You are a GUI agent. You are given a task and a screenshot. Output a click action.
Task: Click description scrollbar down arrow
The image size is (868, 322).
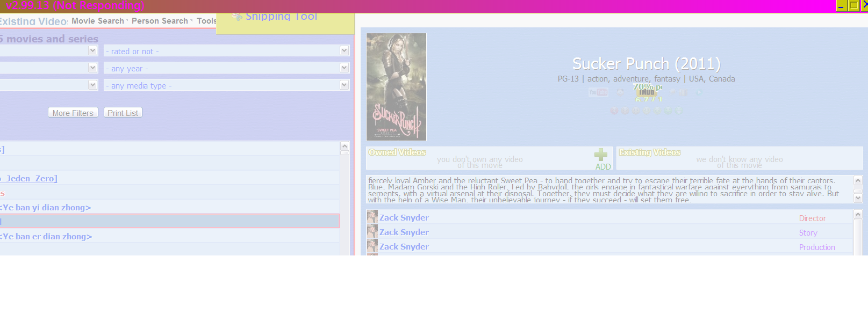(858, 198)
